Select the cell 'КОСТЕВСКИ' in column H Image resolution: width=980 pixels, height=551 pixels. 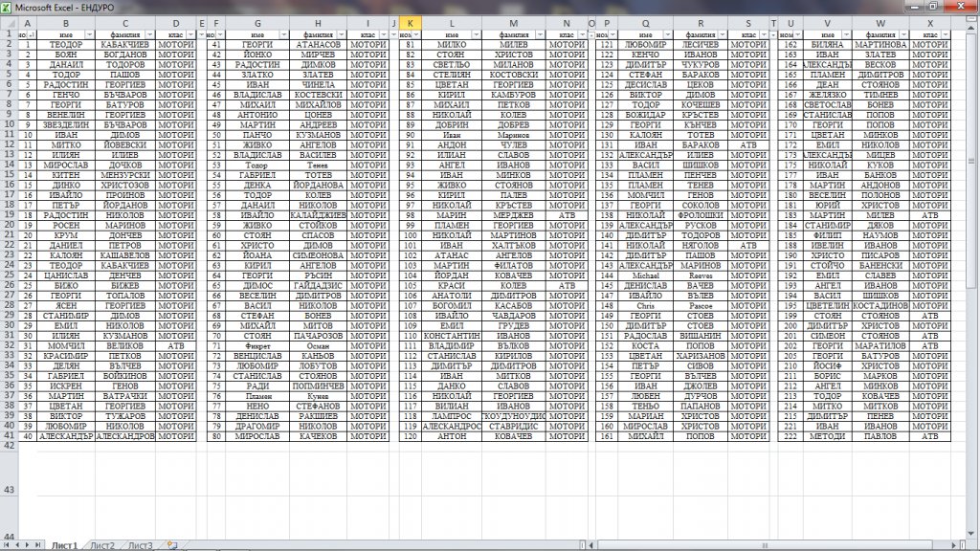pyautogui.click(x=318, y=95)
